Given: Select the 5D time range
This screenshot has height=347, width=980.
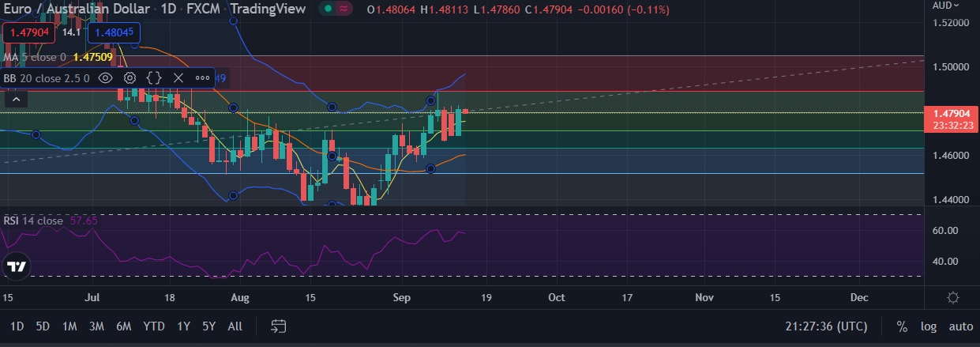Looking at the screenshot, I should 43,326.
